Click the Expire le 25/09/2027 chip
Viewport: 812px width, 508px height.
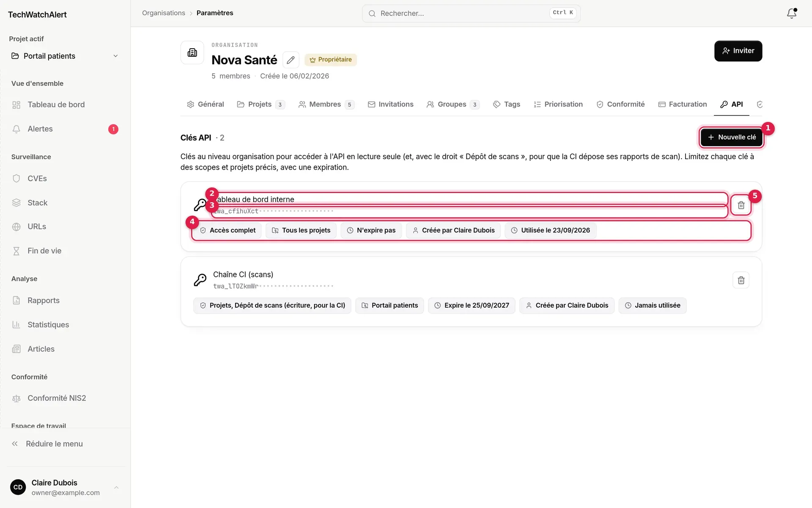[472, 306]
